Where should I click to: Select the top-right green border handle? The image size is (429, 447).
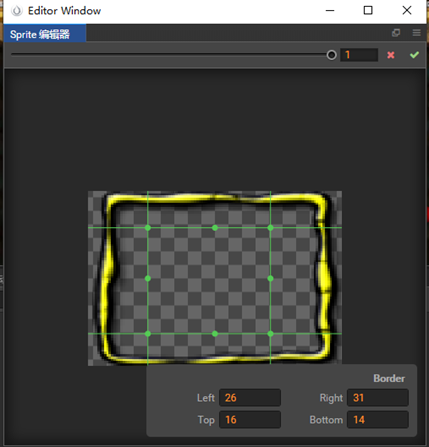coord(270,228)
